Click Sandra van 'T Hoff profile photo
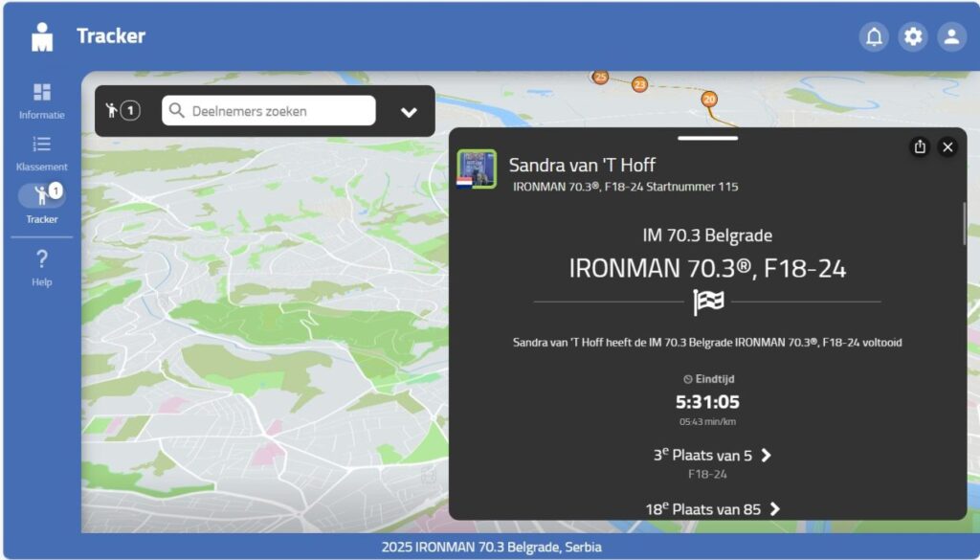Screen dimensions: 980x560 476,168
